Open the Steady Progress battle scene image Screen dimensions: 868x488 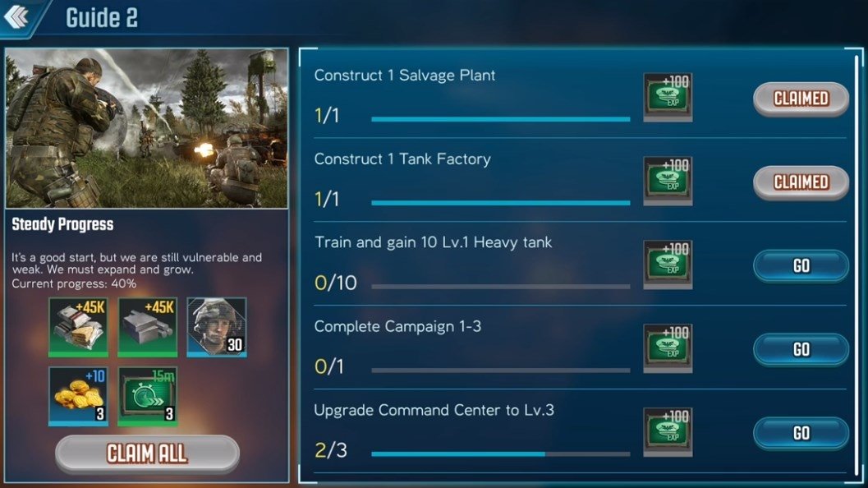click(147, 128)
